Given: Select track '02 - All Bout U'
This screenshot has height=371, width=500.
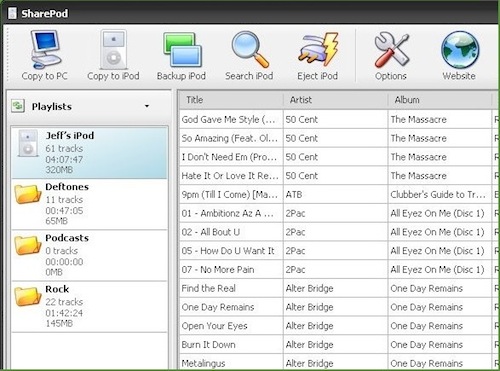Looking at the screenshot, I should coord(211,232).
